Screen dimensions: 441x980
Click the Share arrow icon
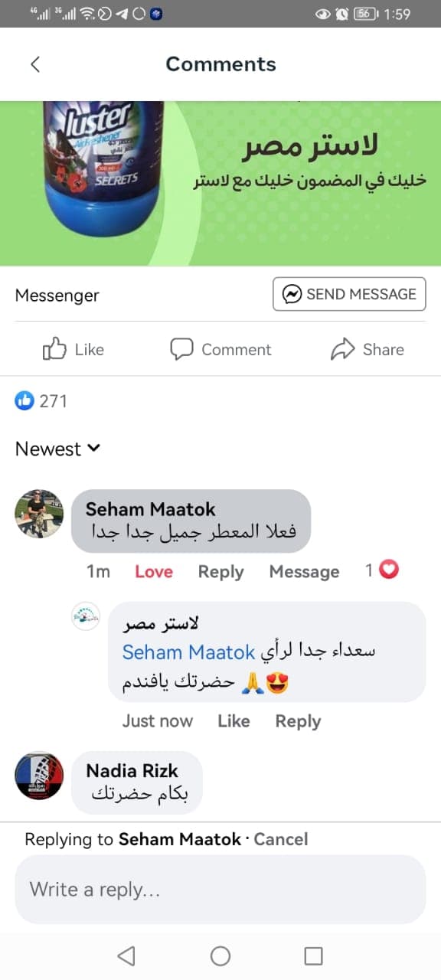tap(343, 348)
